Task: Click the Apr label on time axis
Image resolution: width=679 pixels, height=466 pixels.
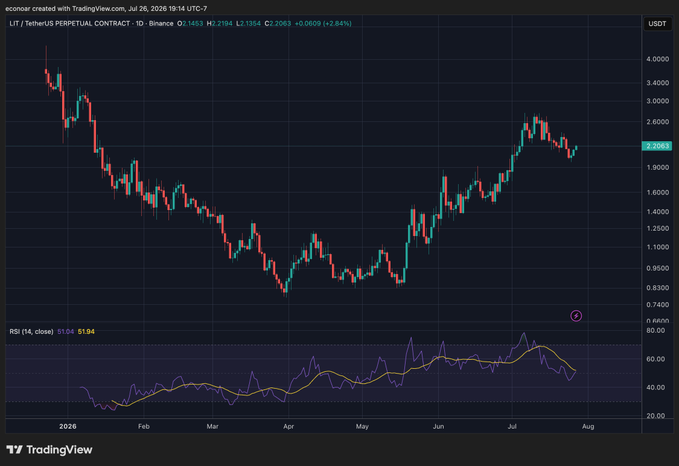Action: click(x=288, y=427)
